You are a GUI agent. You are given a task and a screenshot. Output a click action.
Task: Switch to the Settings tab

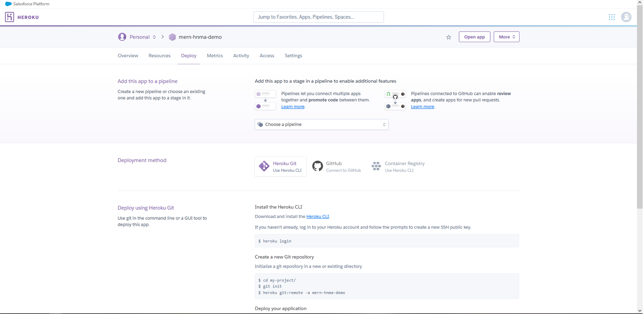click(294, 56)
